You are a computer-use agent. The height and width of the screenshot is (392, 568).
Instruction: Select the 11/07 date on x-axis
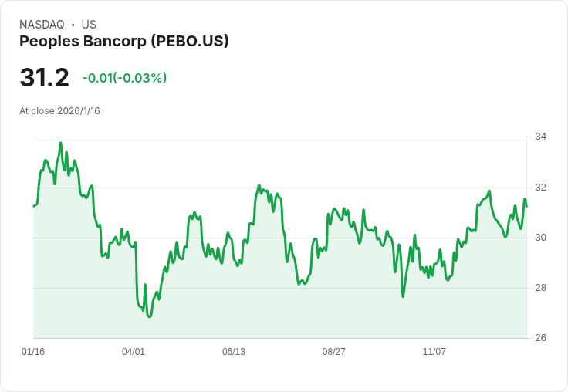[x=434, y=352]
